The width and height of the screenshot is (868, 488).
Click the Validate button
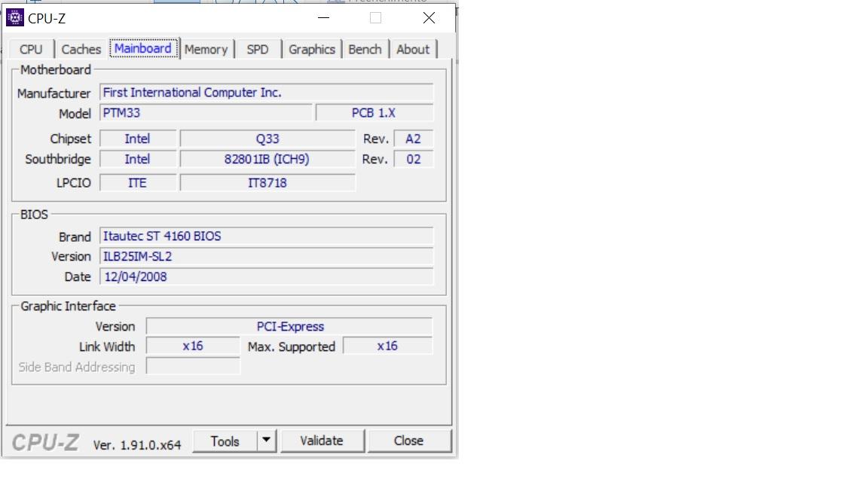(x=322, y=441)
